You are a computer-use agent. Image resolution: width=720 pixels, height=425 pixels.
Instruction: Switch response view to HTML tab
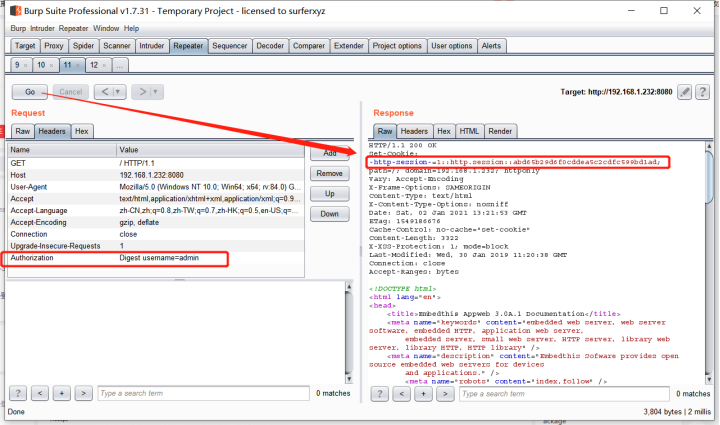point(469,131)
